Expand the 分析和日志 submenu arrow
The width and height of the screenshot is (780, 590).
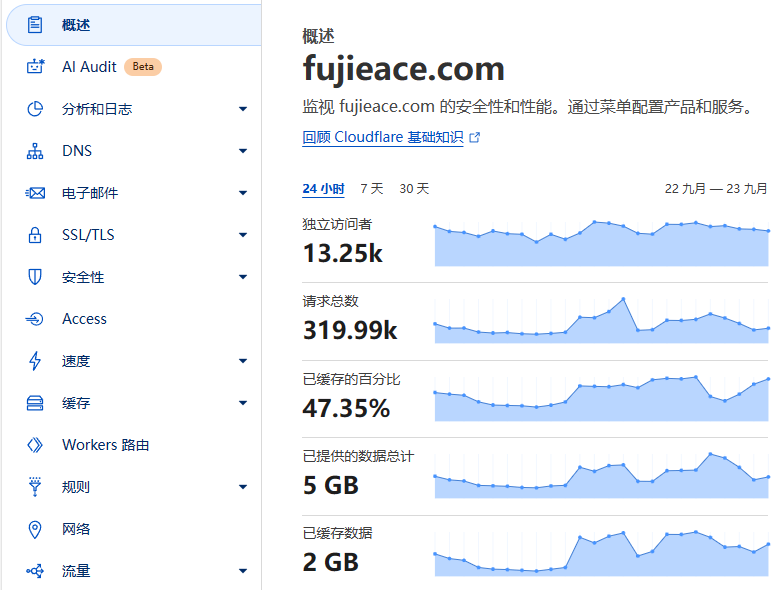243,109
